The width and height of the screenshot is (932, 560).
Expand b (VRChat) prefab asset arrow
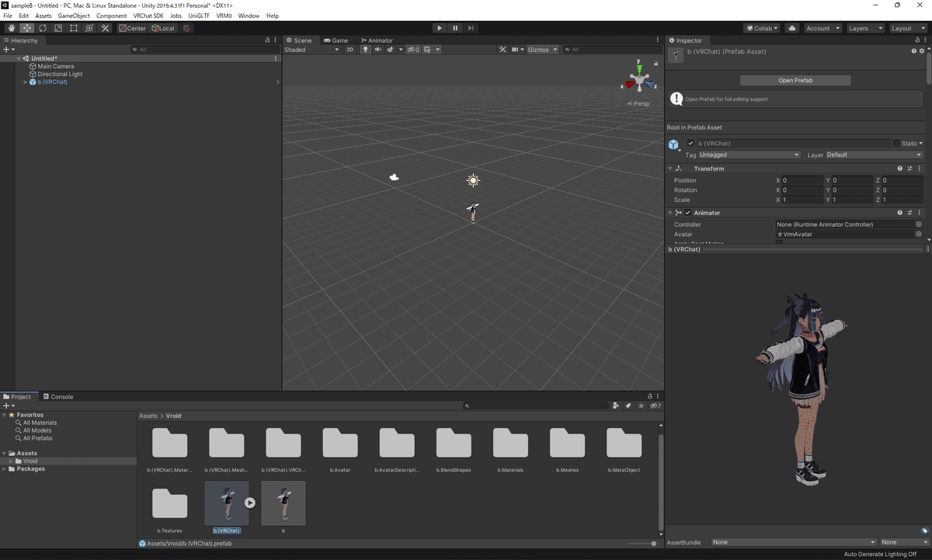point(250,503)
